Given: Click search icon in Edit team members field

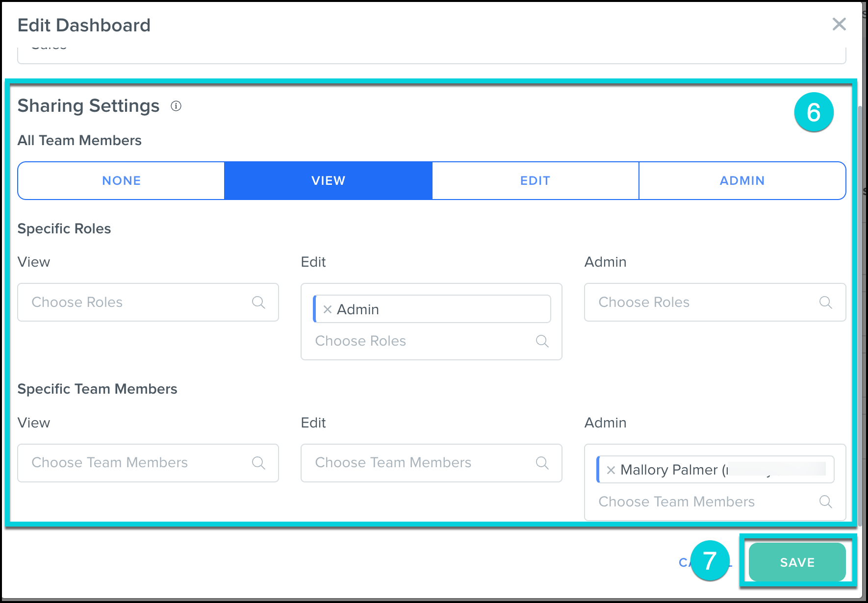Looking at the screenshot, I should [x=542, y=463].
